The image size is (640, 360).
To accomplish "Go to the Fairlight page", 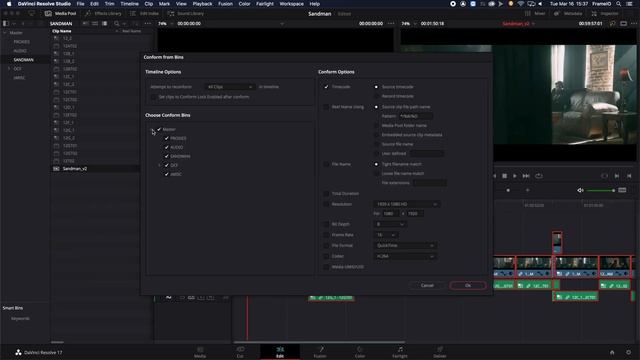I will [x=400, y=352].
